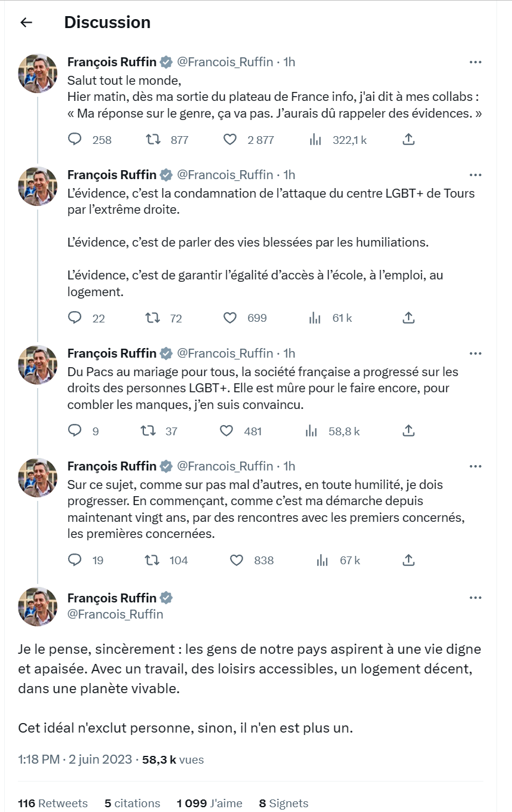
Task: View analytics of tweet with 61 k views
Action: point(315,318)
